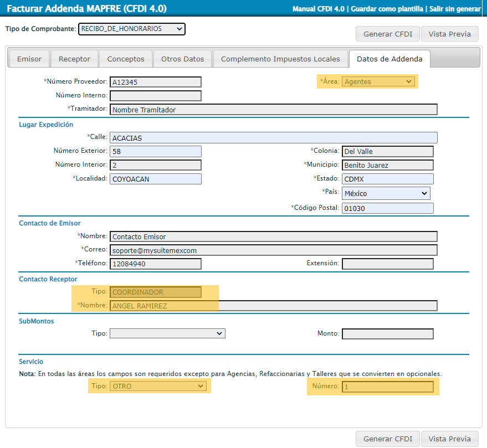Open the Servicio Tipo dropdown showing OTRO
487x448 pixels.
pos(158,386)
